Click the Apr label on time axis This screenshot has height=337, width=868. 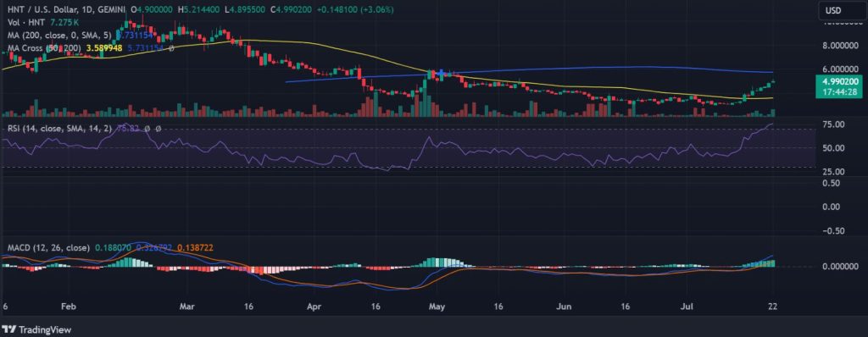[314, 306]
